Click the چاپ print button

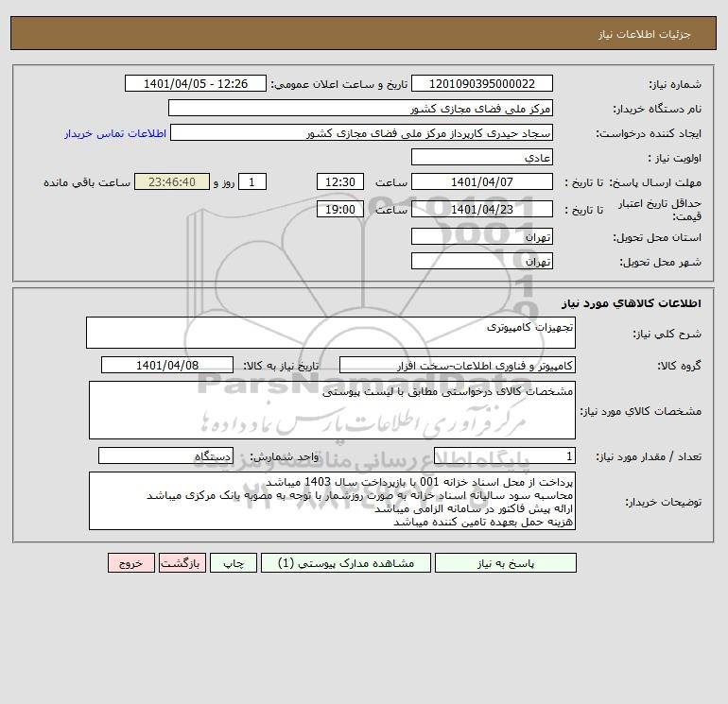tap(234, 563)
